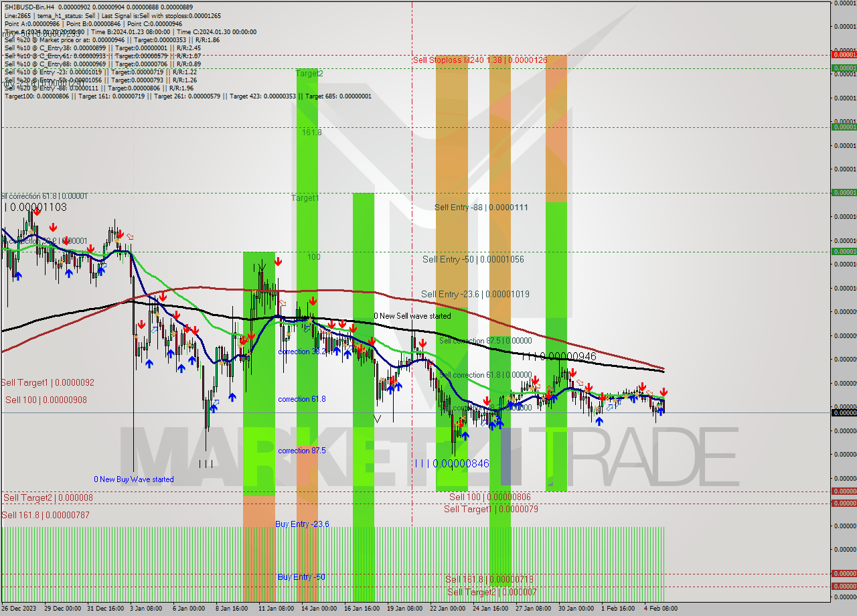
Task: Click the '30 Jan 00:00' time axis label
Action: [x=576, y=609]
